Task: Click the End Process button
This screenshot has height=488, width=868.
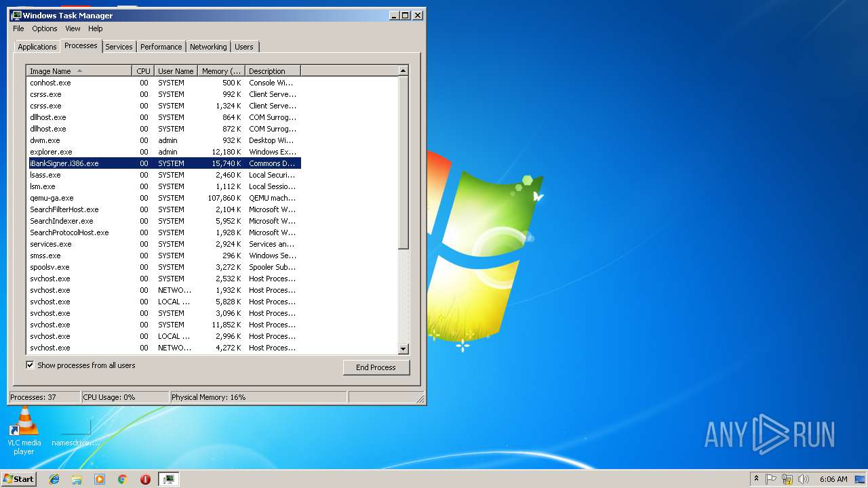Action: 376,367
